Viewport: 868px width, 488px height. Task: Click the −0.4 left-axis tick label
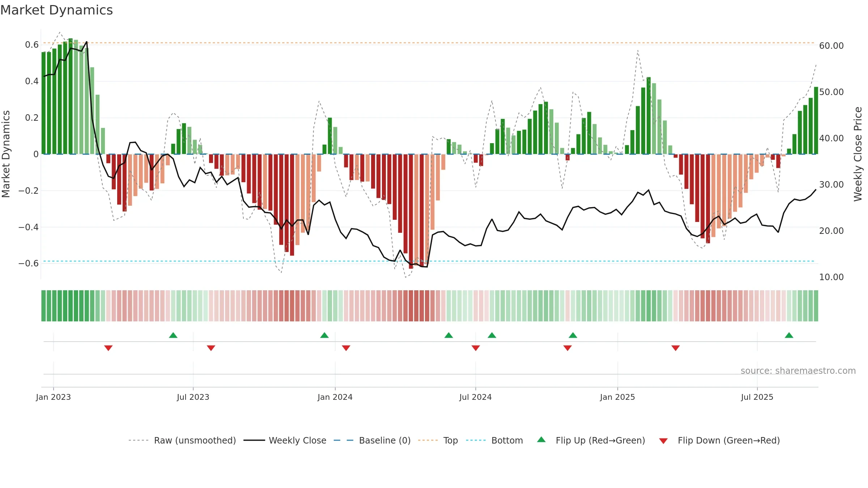tap(29, 227)
